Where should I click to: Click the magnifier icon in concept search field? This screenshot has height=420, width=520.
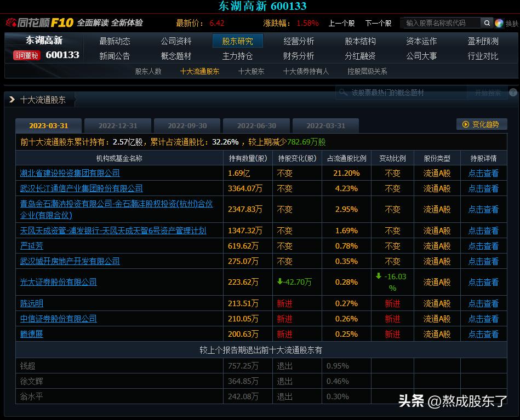click(x=344, y=93)
